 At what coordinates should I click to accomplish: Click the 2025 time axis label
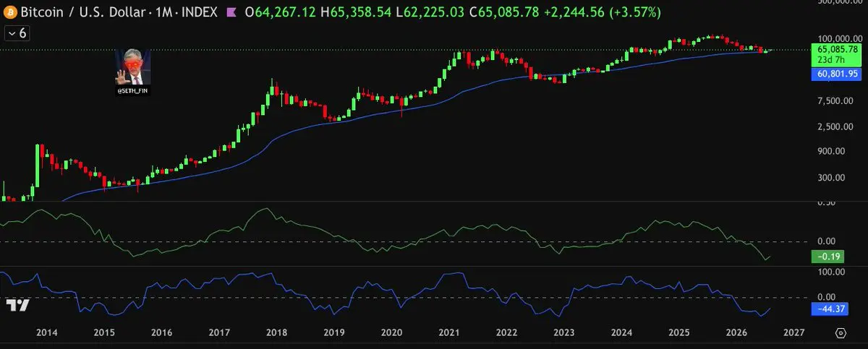pos(678,333)
